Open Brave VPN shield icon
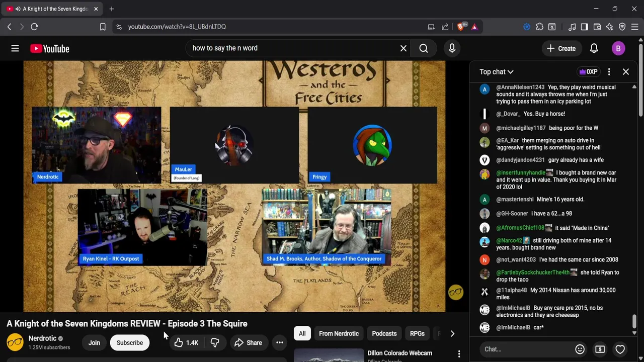The width and height of the screenshot is (644, 362). (x=622, y=27)
